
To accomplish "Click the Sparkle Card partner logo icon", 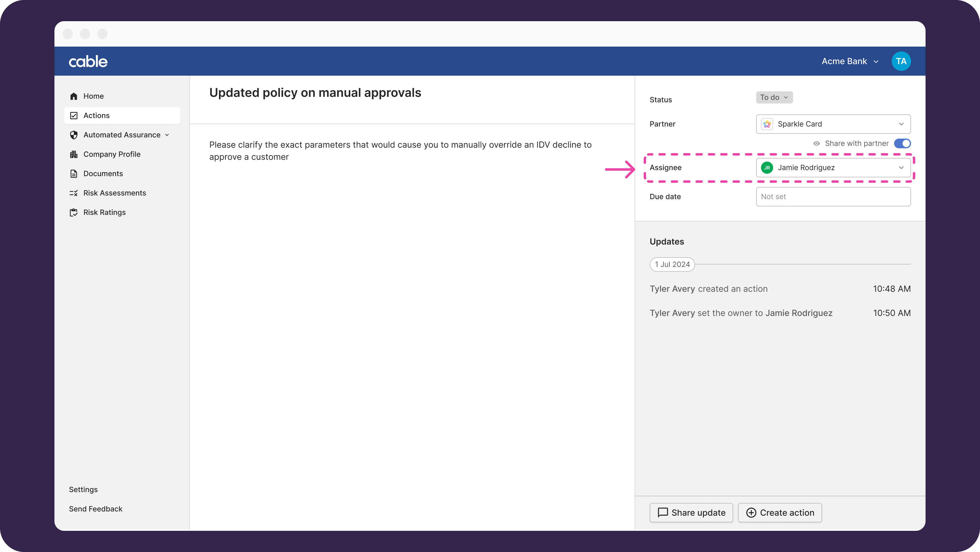I will click(x=766, y=124).
